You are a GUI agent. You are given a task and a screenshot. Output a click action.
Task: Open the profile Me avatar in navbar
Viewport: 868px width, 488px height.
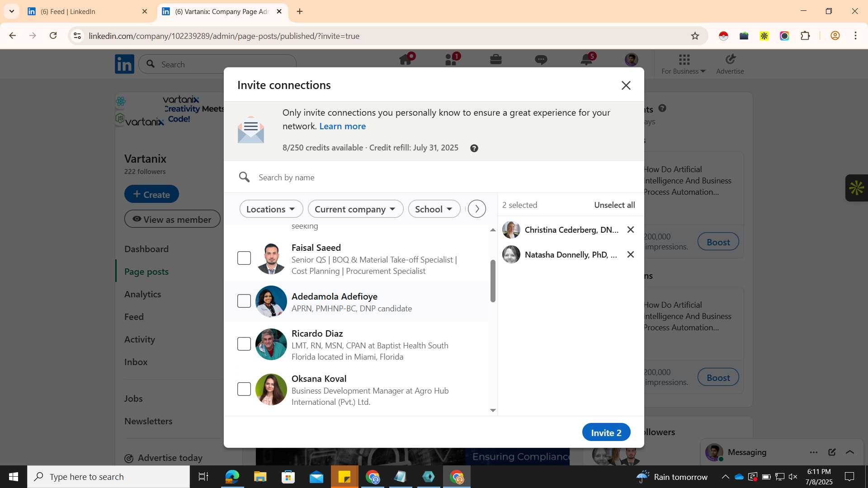coord(632,60)
